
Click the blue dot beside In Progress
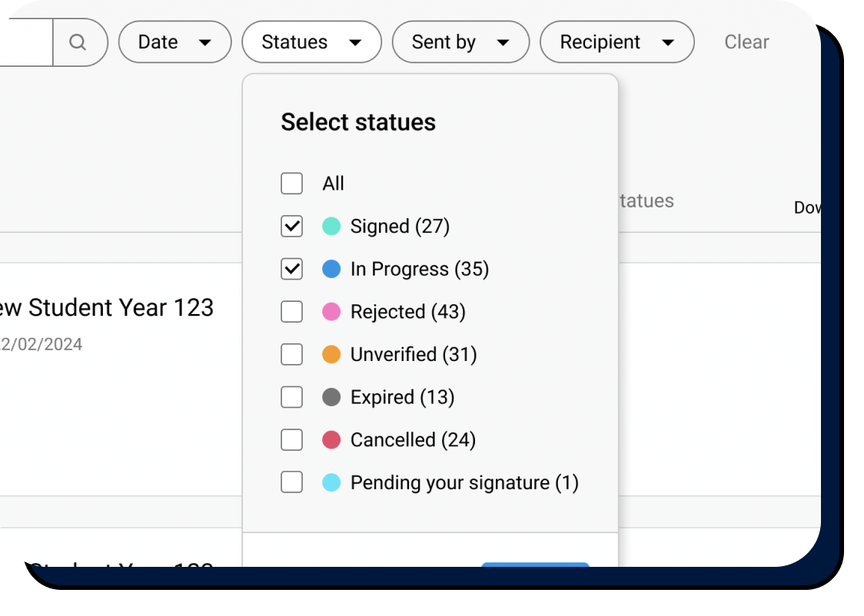click(x=330, y=269)
